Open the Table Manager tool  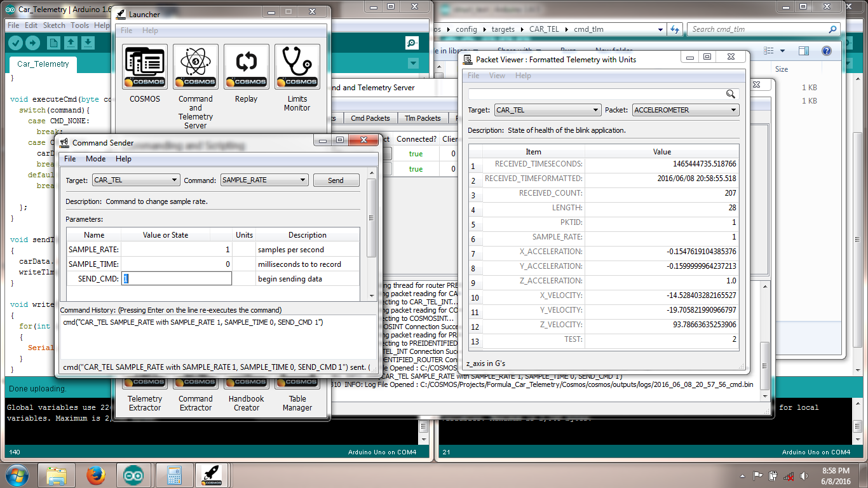297,382
